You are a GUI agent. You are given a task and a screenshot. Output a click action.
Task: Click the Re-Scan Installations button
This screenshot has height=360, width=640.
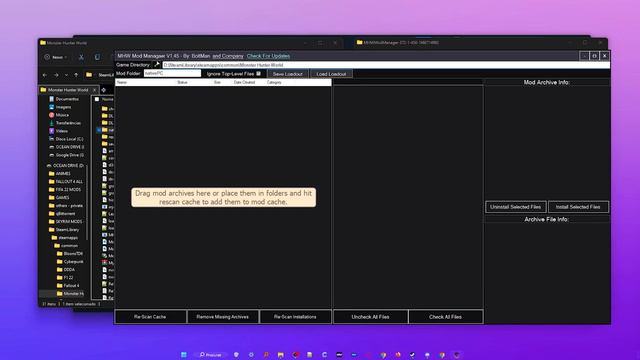295,317
